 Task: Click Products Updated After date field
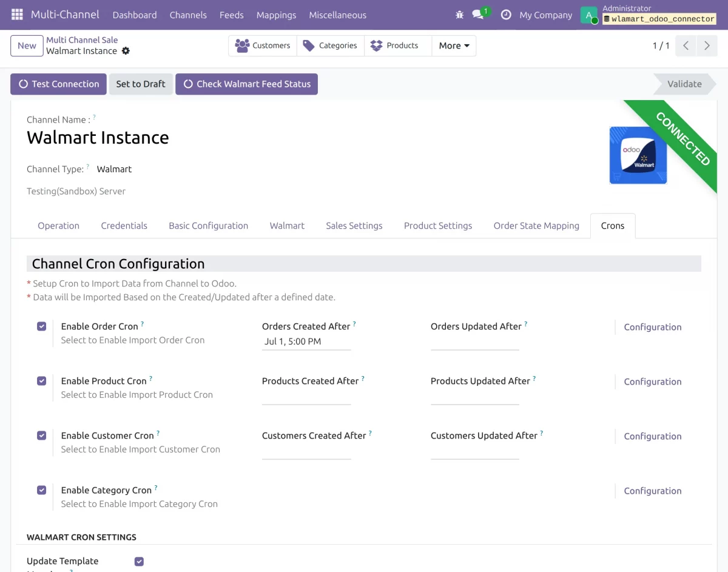point(475,396)
